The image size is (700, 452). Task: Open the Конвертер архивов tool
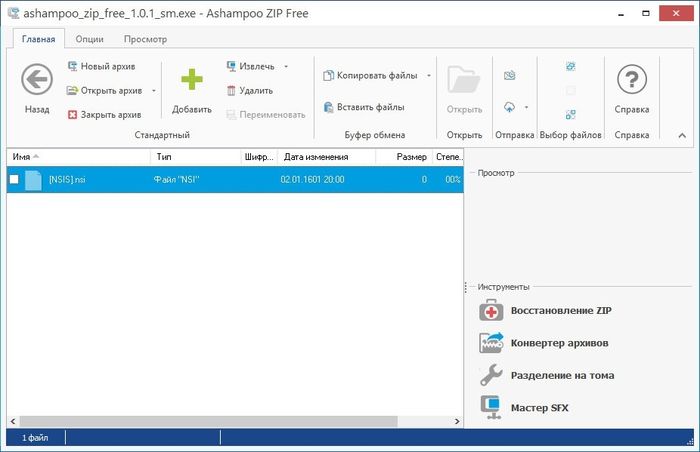click(x=490, y=343)
